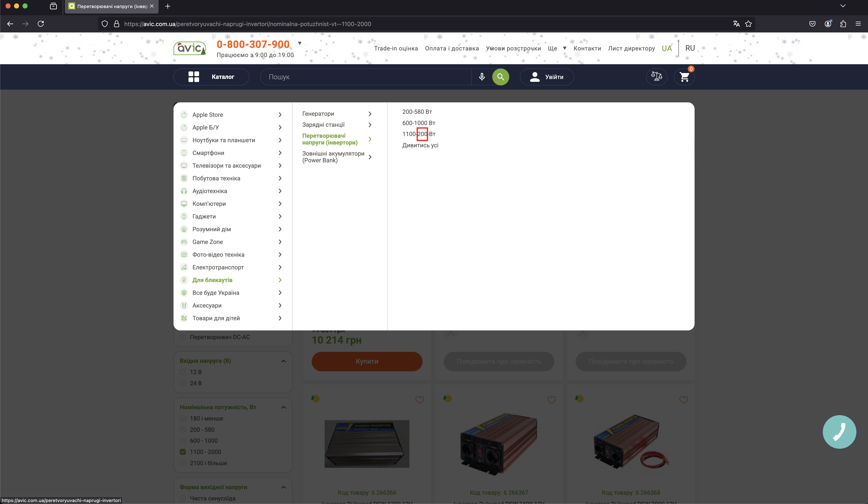Click the microphone voice search icon

tap(481, 77)
